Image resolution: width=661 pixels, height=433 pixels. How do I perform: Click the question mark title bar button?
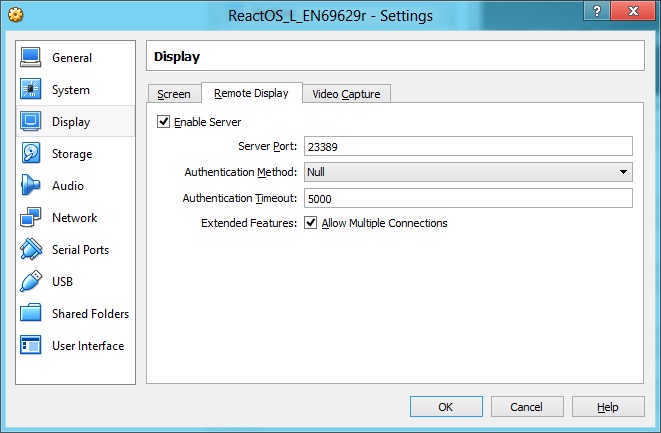coord(597,11)
